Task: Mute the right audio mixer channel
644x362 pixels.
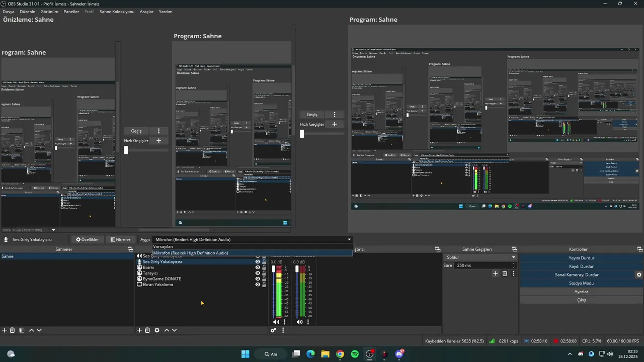Action: 299,322
